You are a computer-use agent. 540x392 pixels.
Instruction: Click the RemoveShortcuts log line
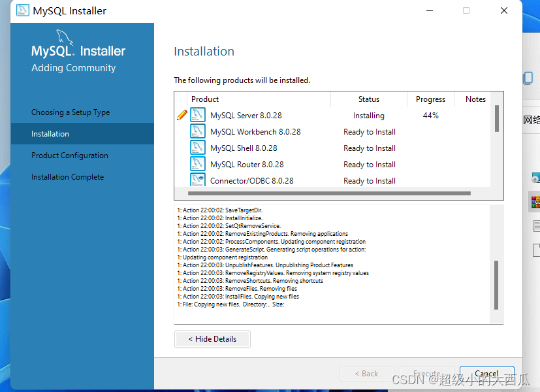click(250, 281)
